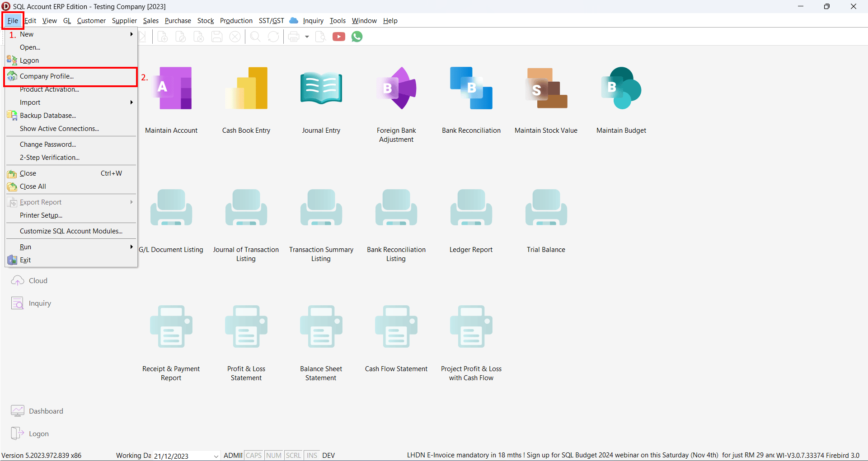Open the Trial Balance report
Viewport: 868px width, 461px height.
(546, 209)
